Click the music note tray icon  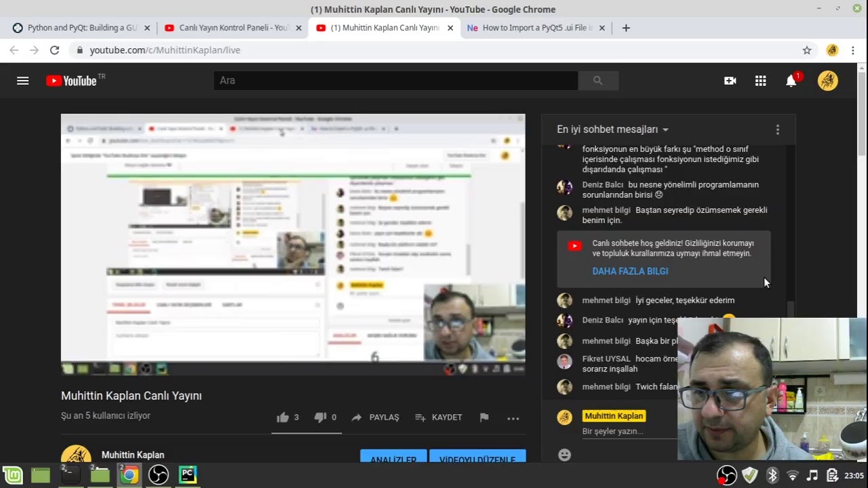pyautogui.click(x=812, y=475)
